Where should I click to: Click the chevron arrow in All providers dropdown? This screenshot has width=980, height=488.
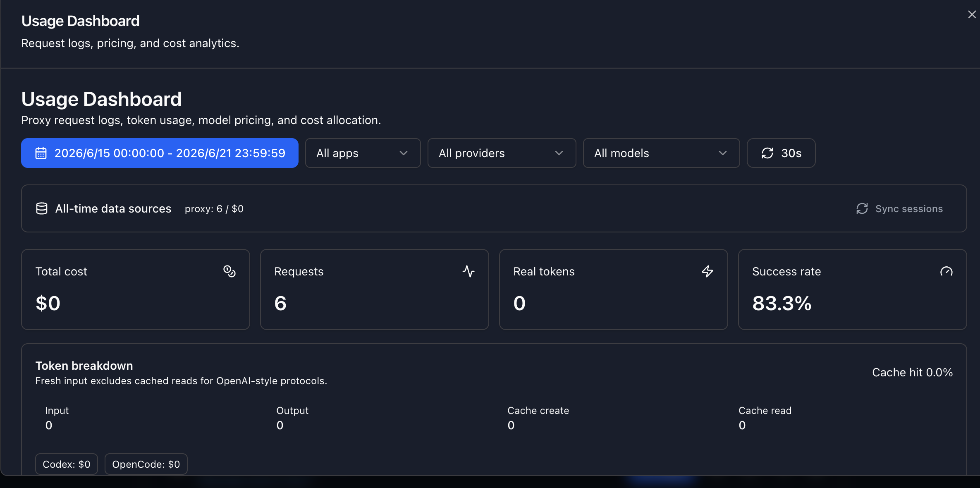[559, 153]
